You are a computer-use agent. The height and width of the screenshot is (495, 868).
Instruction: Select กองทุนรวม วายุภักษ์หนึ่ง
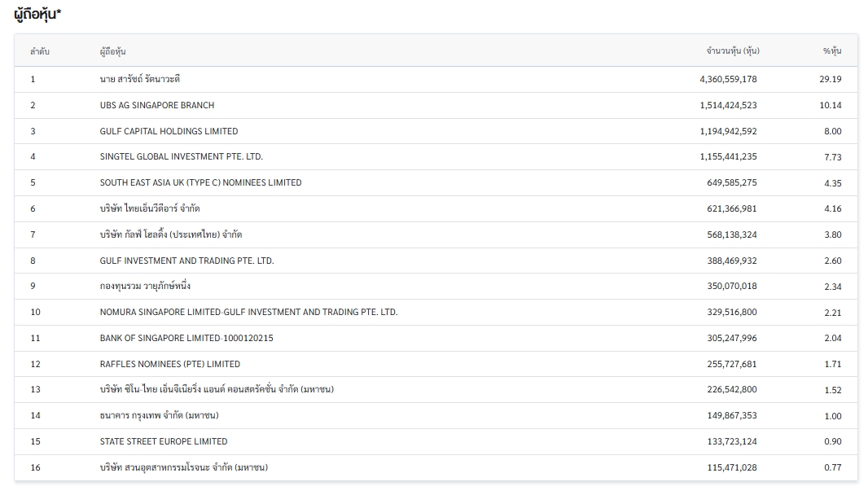[x=145, y=287]
